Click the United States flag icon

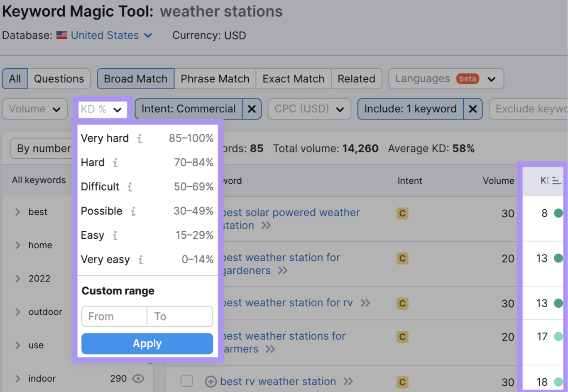tap(61, 35)
